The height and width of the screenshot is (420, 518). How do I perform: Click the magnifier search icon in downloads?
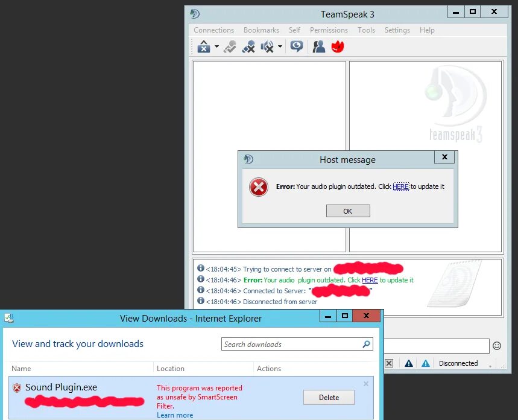click(366, 345)
